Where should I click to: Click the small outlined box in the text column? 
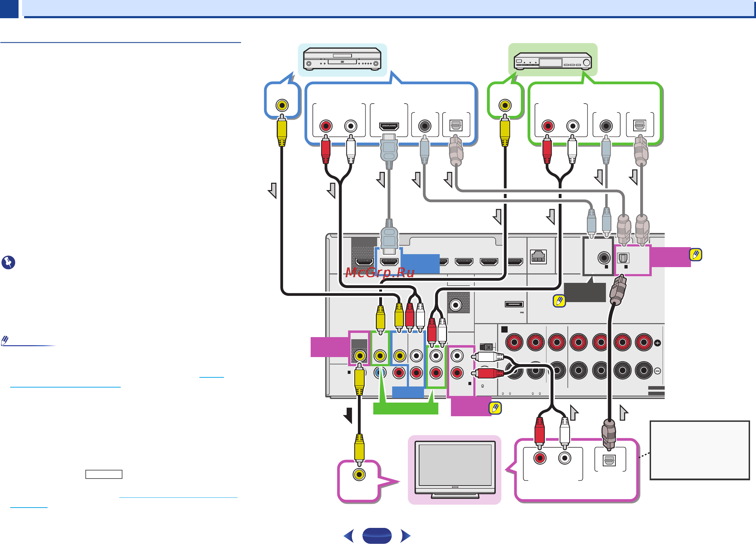104,474
